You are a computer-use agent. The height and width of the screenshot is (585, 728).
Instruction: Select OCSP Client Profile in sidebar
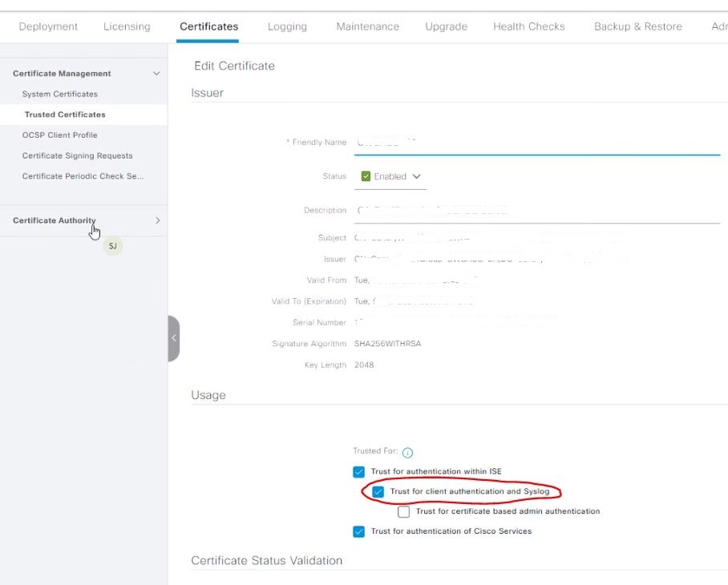tap(60, 135)
